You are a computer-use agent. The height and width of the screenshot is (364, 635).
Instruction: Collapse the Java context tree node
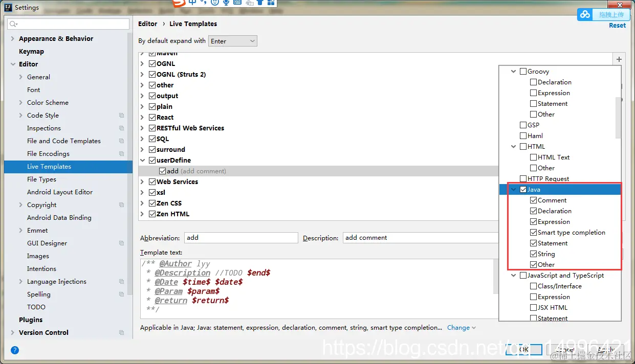513,190
